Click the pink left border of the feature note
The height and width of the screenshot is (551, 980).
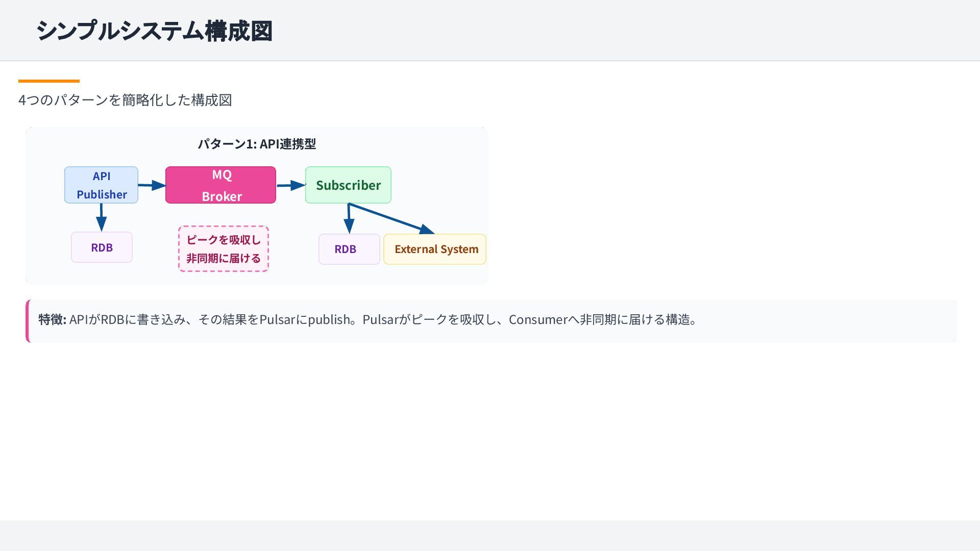coord(28,321)
